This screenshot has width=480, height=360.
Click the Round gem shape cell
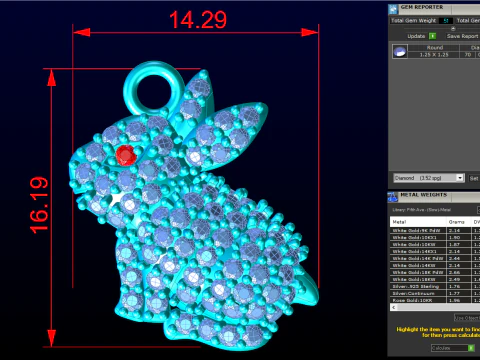tap(434, 48)
